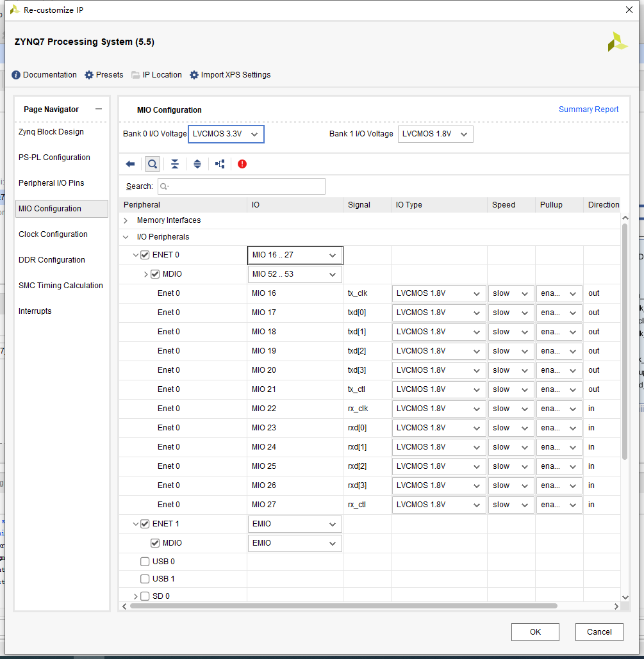This screenshot has height=659, width=644.
Task: Open IO Type dropdown for MIO 22 rx_clk
Action: click(439, 409)
